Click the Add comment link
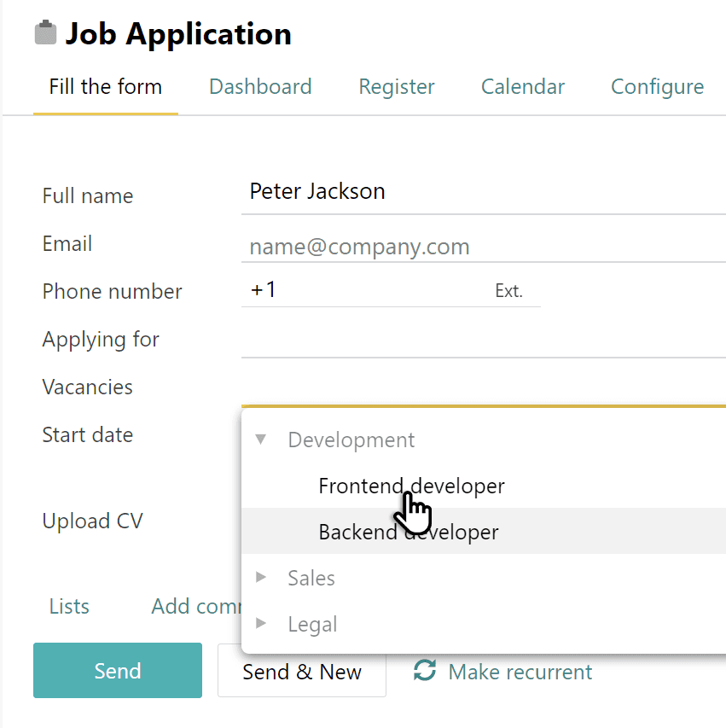 click(196, 606)
